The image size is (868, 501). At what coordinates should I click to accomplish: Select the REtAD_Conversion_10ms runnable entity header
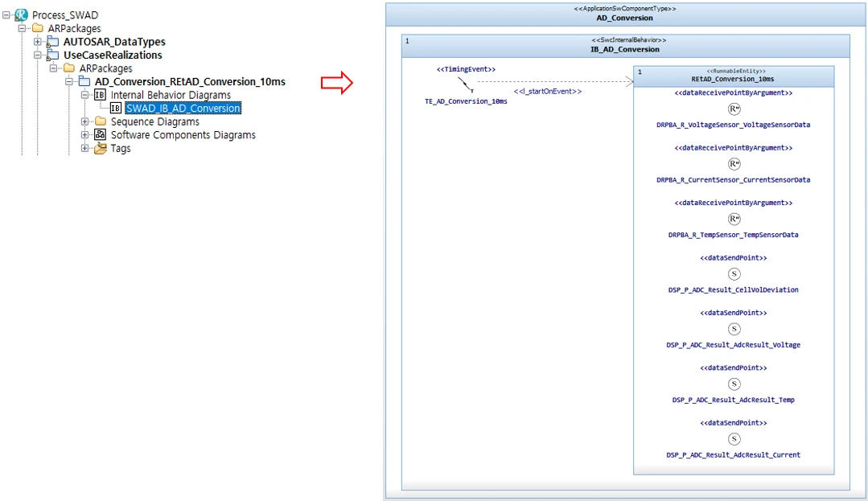733,79
